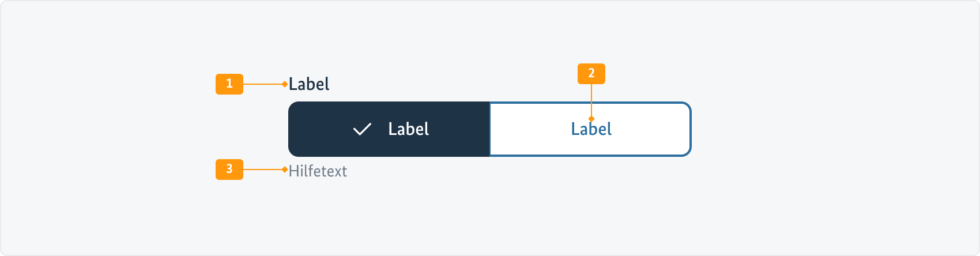Screen dimensions: 980x256
Task: Click the diamond marker beside Hilfetext
Action: (285, 170)
